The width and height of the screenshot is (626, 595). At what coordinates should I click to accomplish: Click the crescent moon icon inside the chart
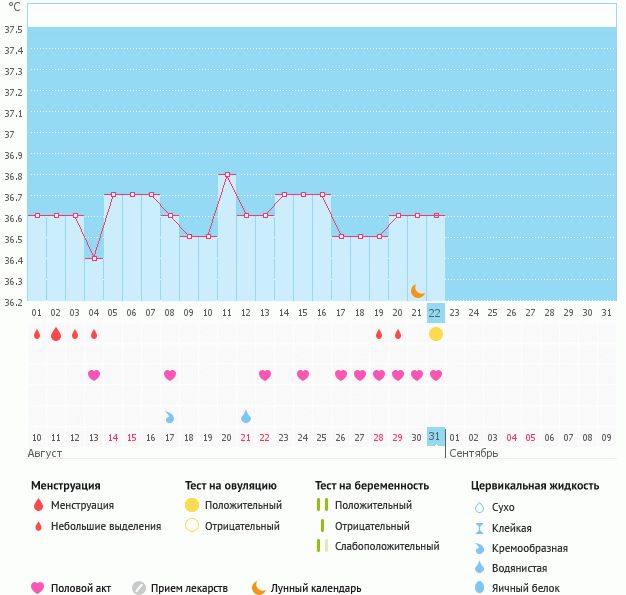pyautogui.click(x=417, y=291)
